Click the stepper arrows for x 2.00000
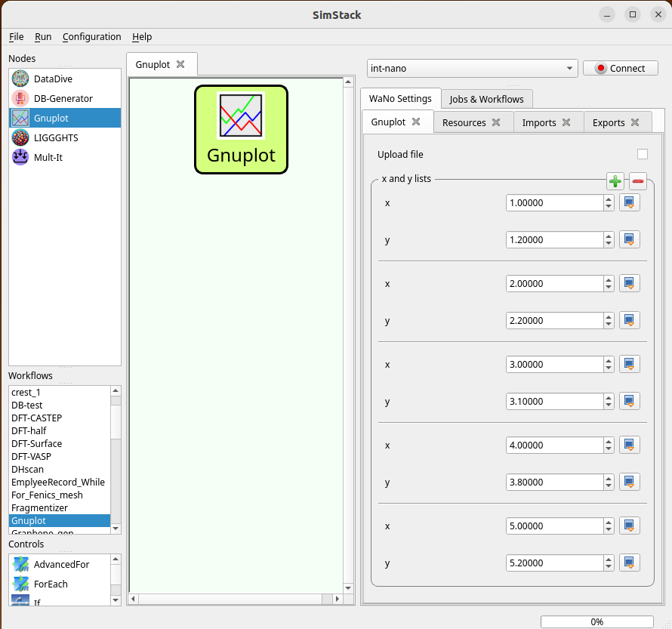 coord(609,283)
